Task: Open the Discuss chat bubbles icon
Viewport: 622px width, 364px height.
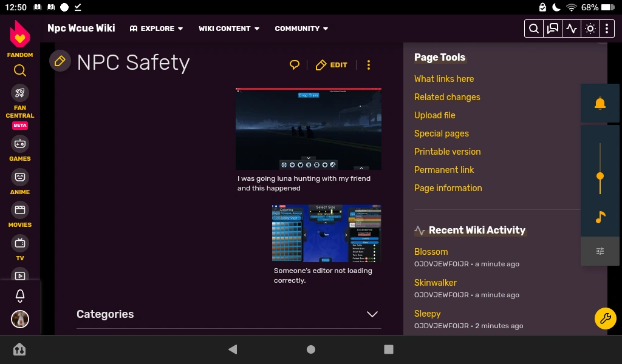Action: pyautogui.click(x=553, y=29)
